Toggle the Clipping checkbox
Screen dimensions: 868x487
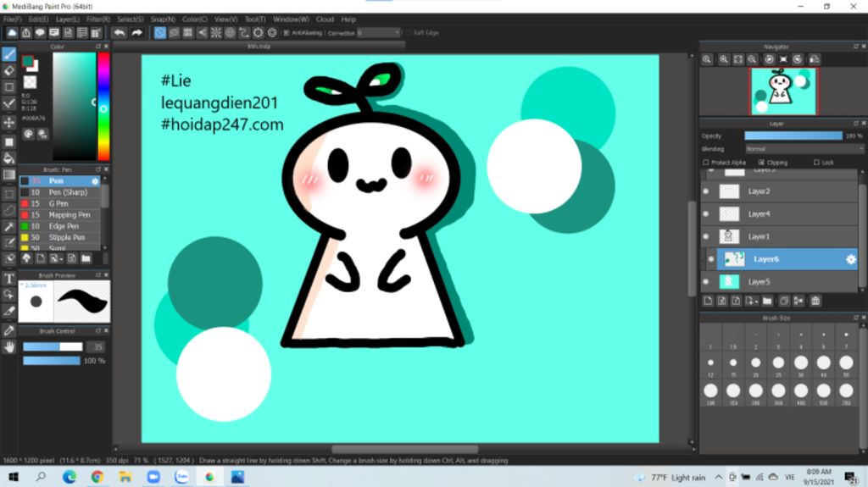762,163
